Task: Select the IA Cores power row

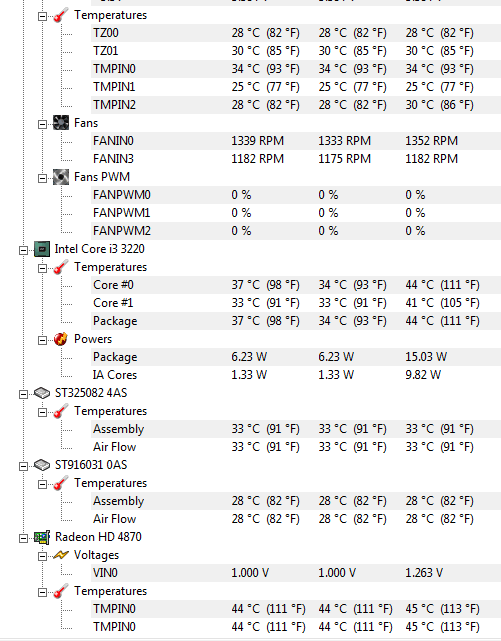Action: pos(296,375)
